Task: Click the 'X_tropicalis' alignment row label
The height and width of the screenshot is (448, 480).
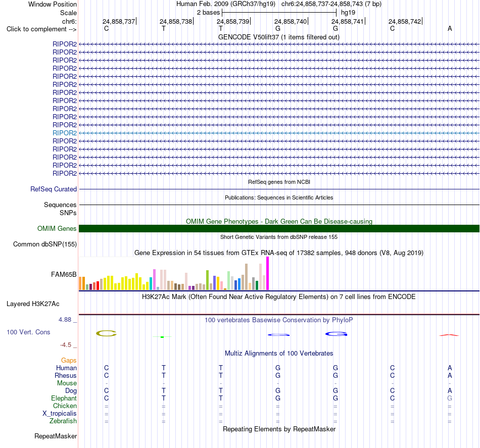Action: (x=60, y=414)
